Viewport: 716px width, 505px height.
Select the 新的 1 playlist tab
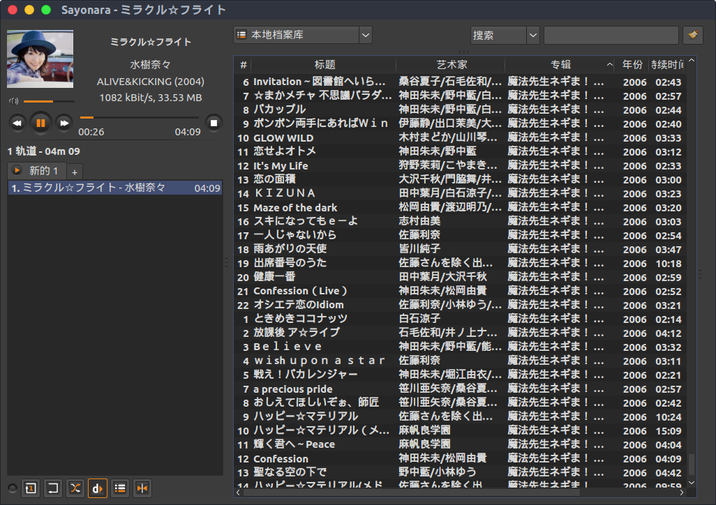tap(36, 171)
